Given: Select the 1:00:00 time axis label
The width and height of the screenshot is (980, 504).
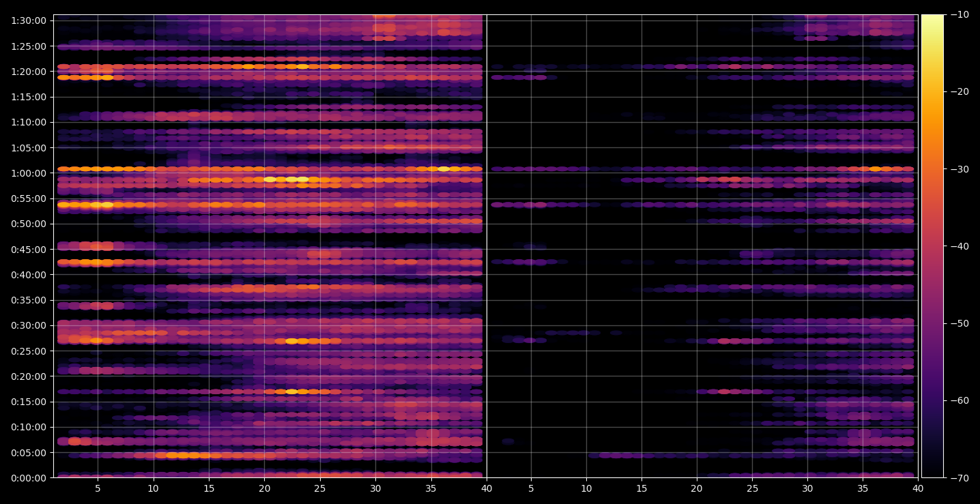Looking at the screenshot, I should pos(29,173).
